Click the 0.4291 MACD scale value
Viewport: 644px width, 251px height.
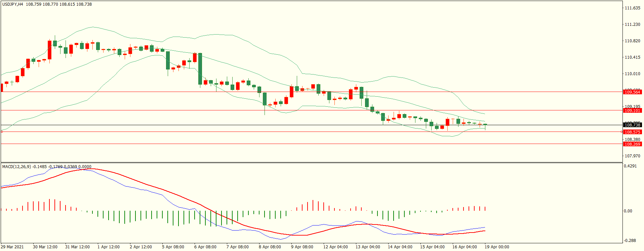coord(630,166)
